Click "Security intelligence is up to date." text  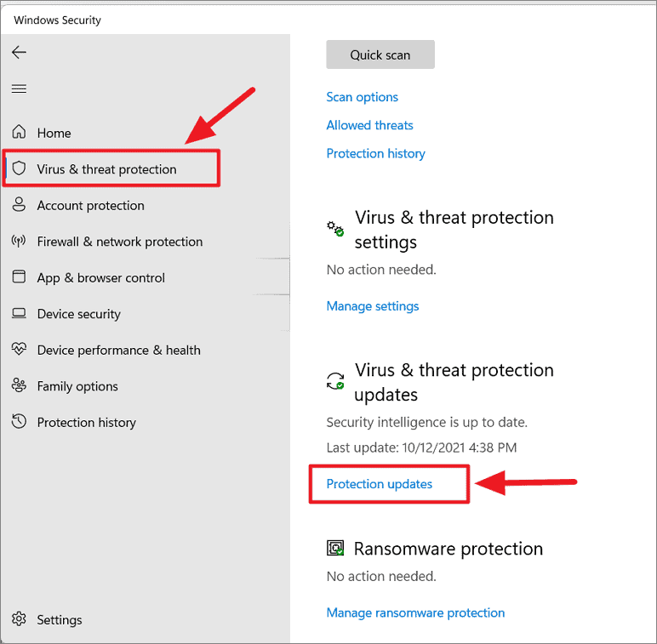pos(427,422)
